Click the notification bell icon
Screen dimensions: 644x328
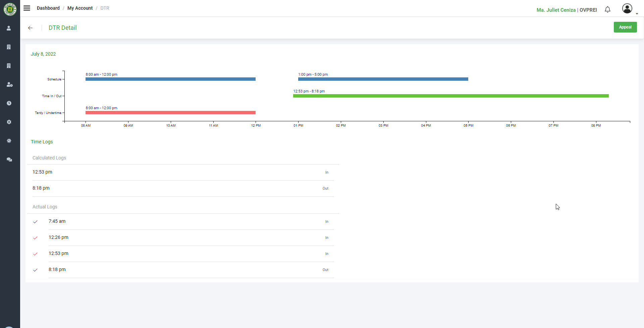coord(607,10)
